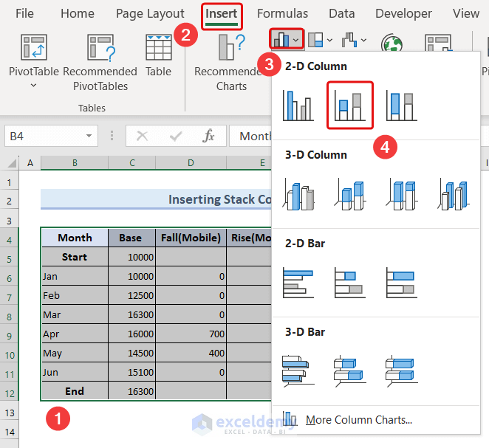Viewport: 489px width, 448px height.
Task: Insert a 3-D 100% Stacked Bar chart
Action: pos(402,371)
